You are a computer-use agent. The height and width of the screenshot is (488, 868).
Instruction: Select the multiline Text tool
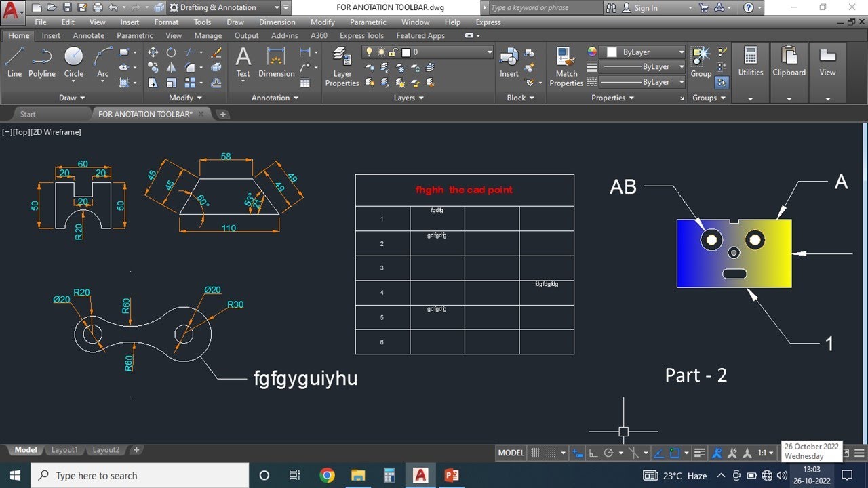pyautogui.click(x=243, y=62)
